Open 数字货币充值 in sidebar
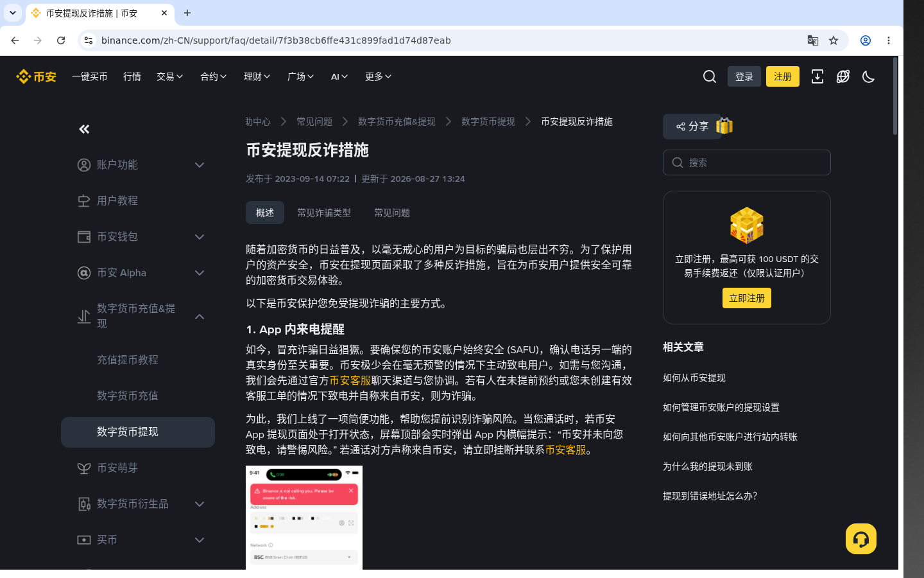This screenshot has height=578, width=924. [x=128, y=396]
